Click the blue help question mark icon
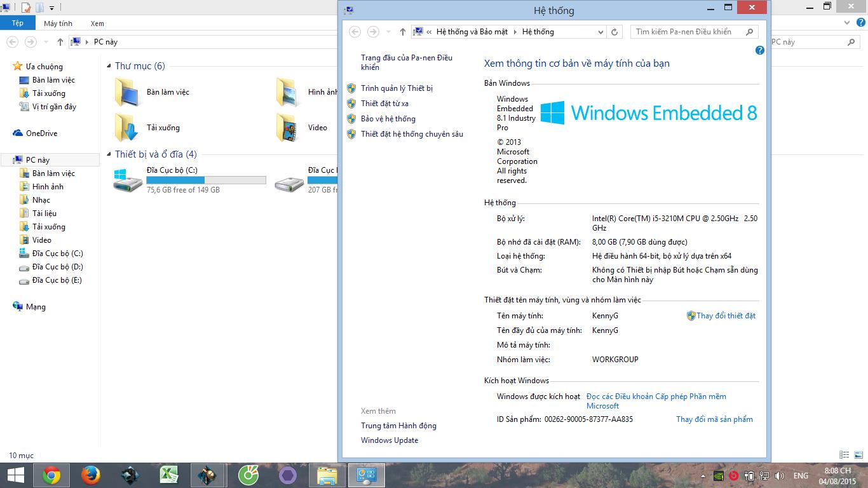Viewport: 868px width, 488px height. tap(759, 50)
